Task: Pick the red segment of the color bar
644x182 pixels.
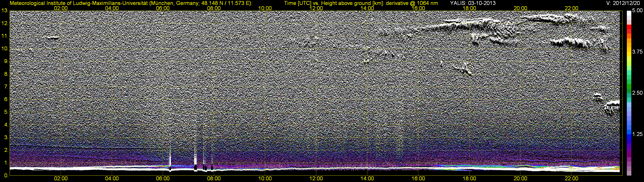Action: click(x=629, y=27)
